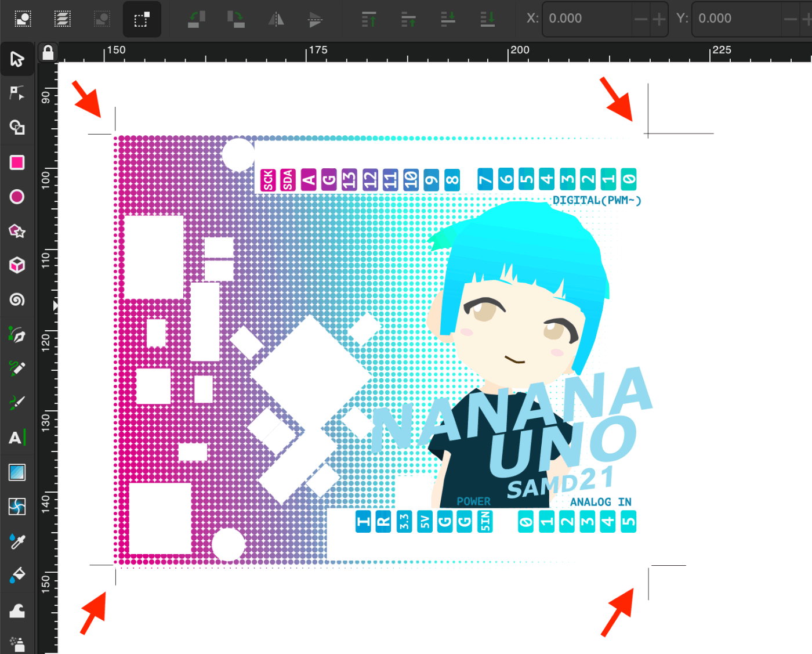
Task: Increase X value with plus button
Action: (x=659, y=19)
